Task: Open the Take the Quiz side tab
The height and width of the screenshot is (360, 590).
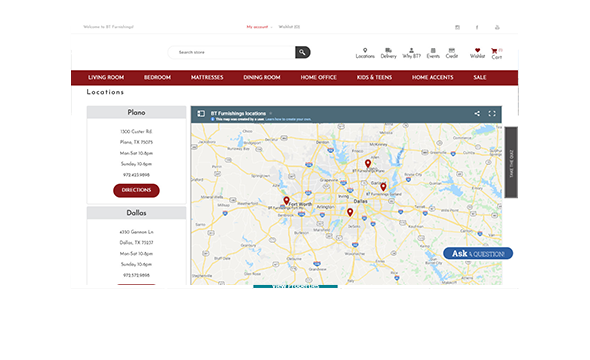Action: pos(511,162)
